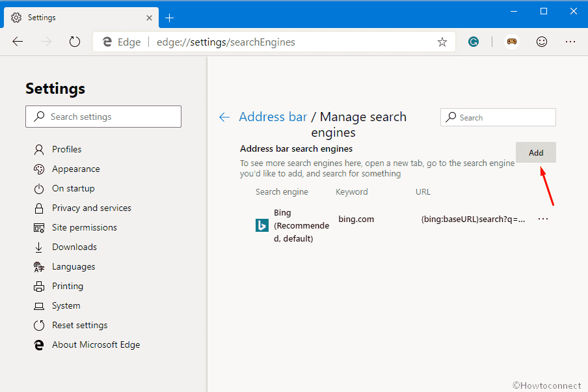The height and width of the screenshot is (392, 588).
Task: Click the bing.com keyword text
Action: (x=356, y=219)
